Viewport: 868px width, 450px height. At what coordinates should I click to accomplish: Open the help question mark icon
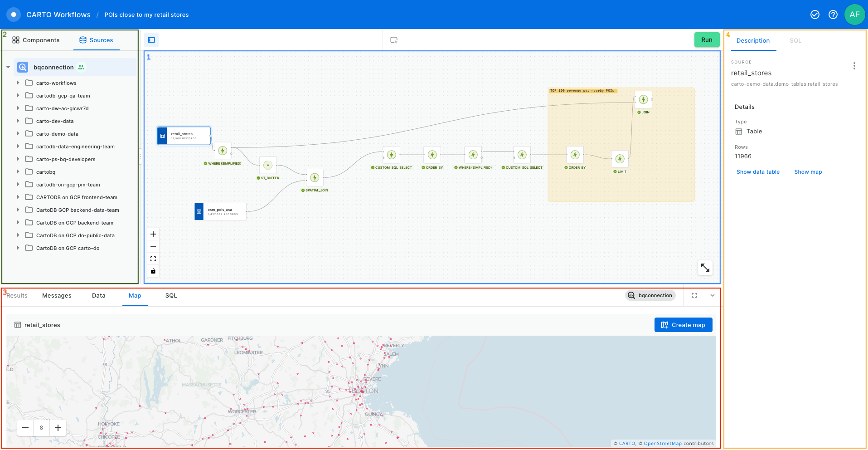tap(833, 15)
